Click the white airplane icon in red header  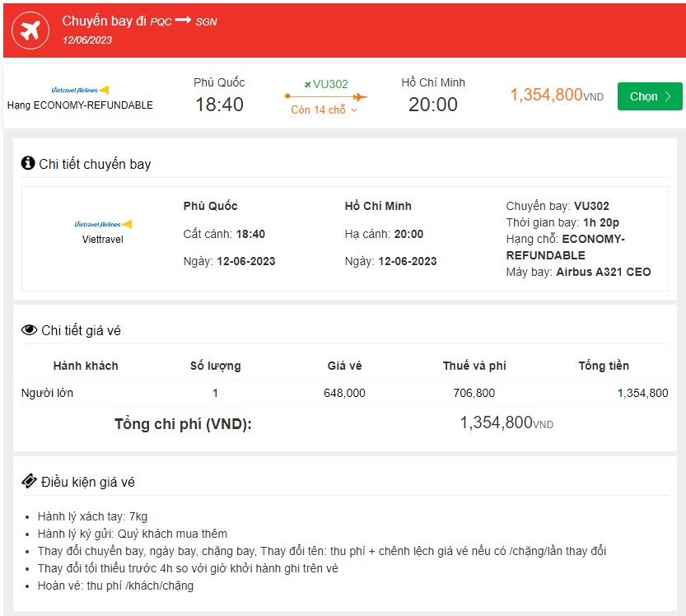pyautogui.click(x=30, y=30)
